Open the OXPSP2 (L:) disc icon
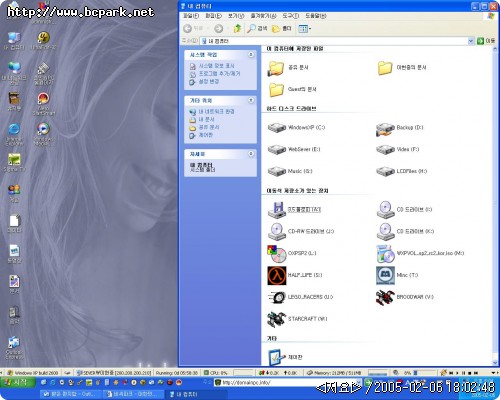Image resolution: width=500 pixels, height=400 pixels. 277,254
